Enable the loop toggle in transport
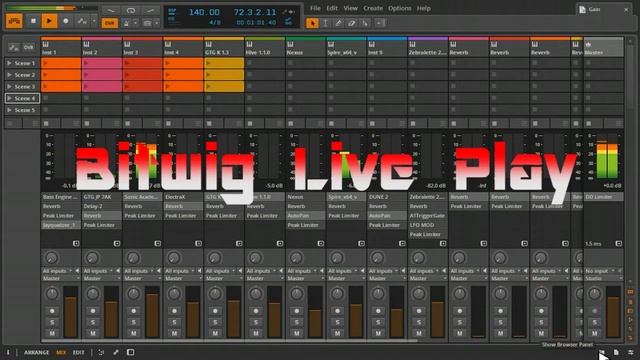Viewport: 640px width, 360px height. [131, 10]
